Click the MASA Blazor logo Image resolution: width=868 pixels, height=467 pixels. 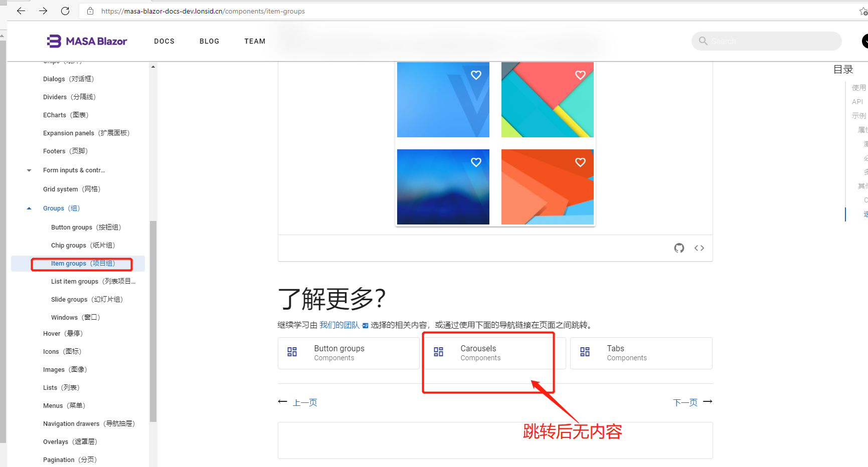(x=87, y=41)
